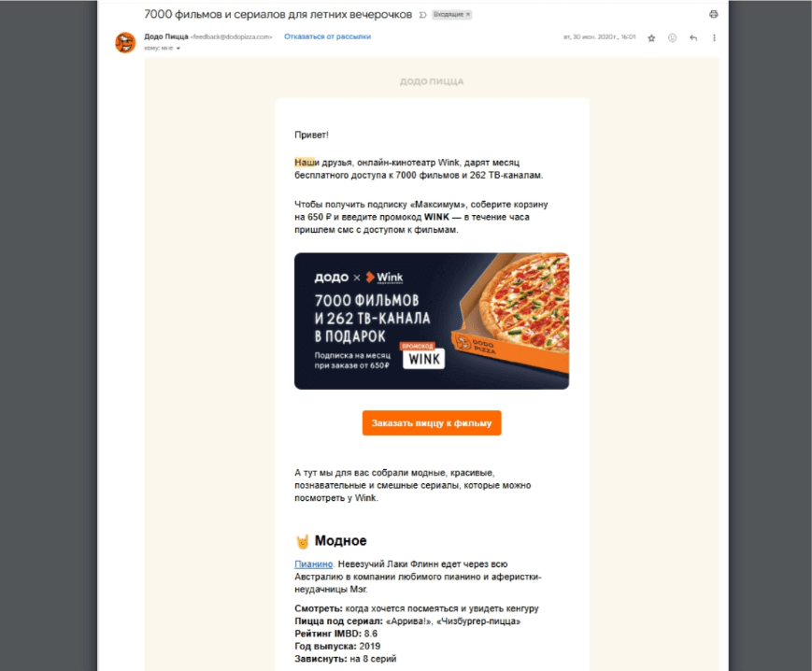Click the email date вт, 30 июн. 2020

[599, 37]
